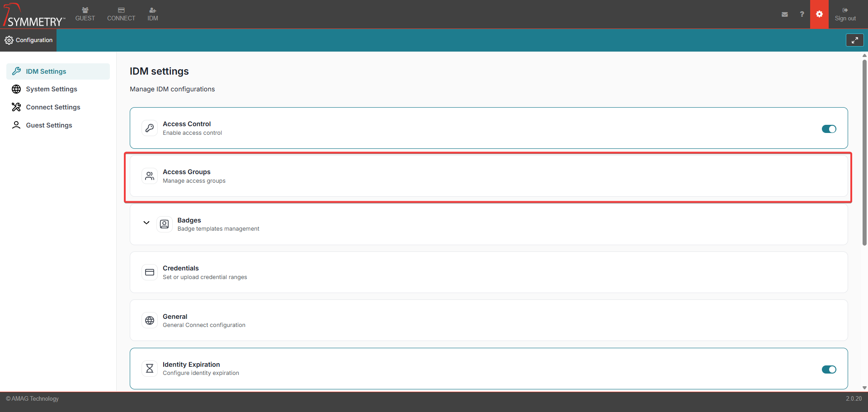Click the fullscreen expand icon
Viewport: 868px width, 412px height.
(854, 40)
